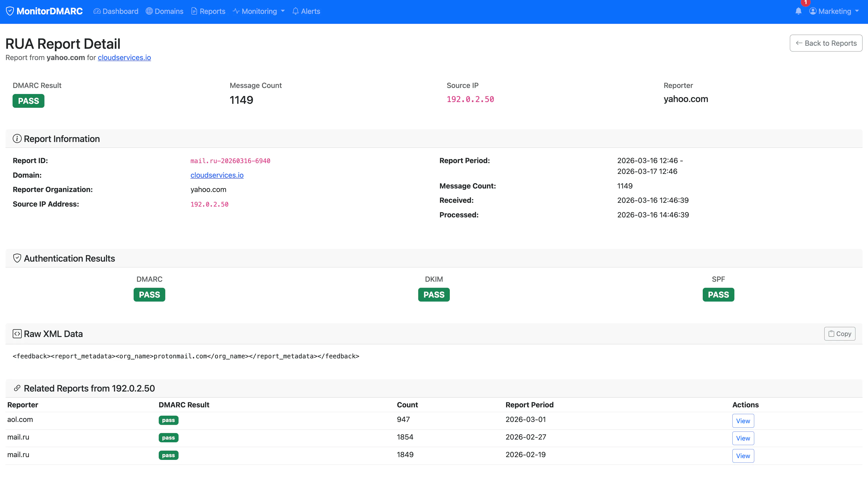View the aol.com related report
Image resolution: width=868 pixels, height=482 pixels.
tap(743, 421)
